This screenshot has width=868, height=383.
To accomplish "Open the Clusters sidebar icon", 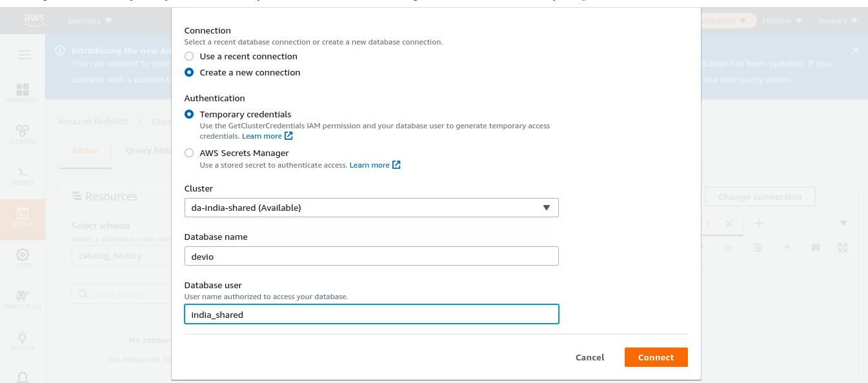I will tap(23, 133).
